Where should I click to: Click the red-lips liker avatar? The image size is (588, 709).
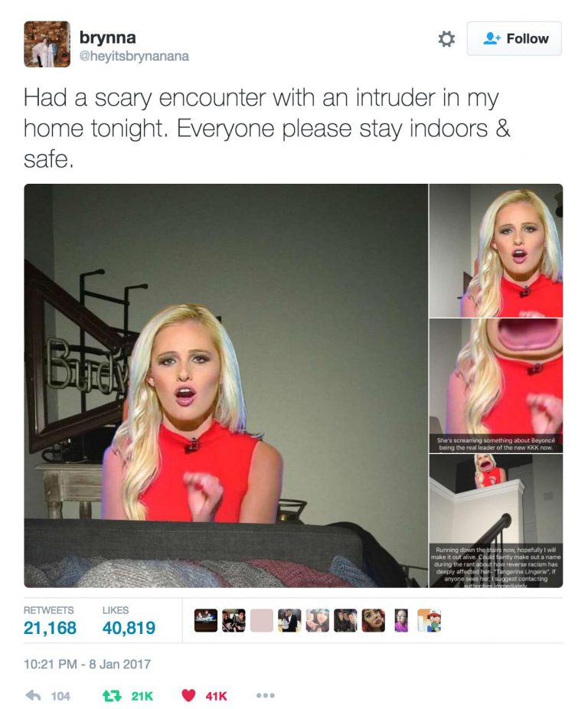[x=373, y=620]
